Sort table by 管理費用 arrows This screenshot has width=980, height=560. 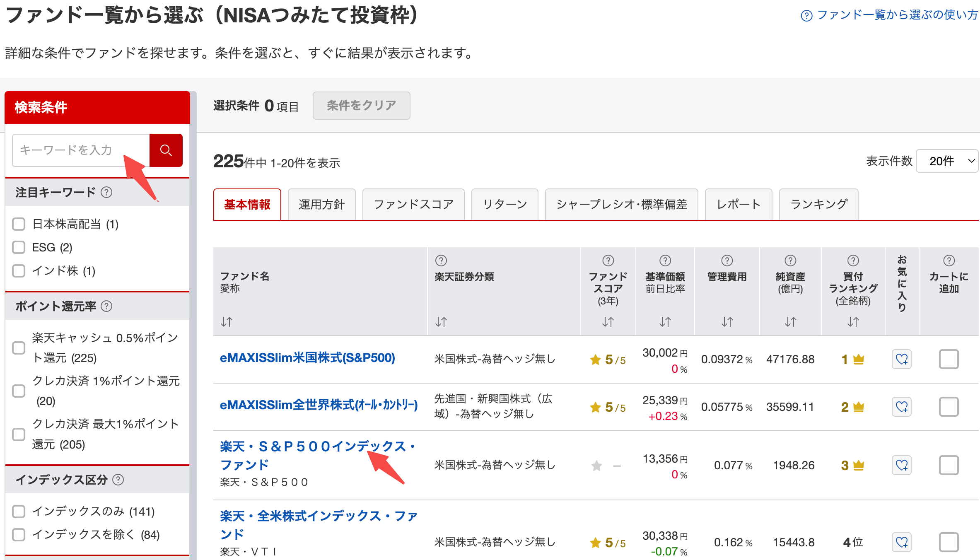point(727,322)
